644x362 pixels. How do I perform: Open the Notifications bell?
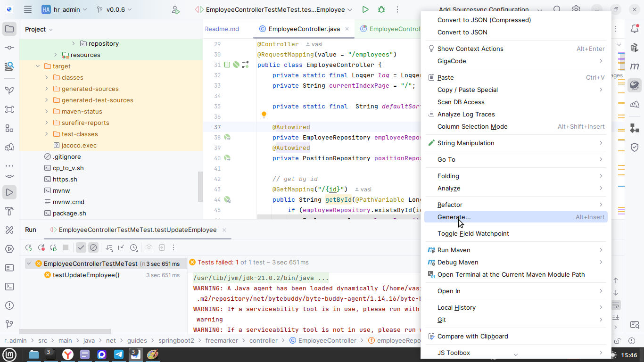635,29
